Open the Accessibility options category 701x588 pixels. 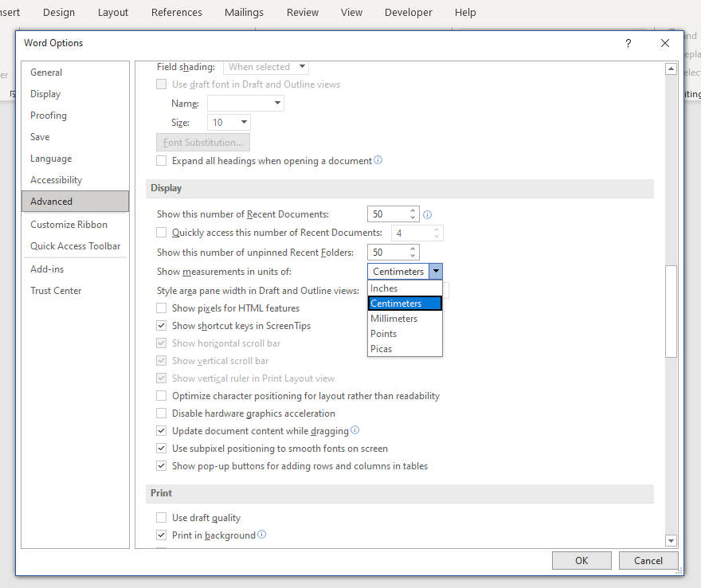tap(75, 180)
